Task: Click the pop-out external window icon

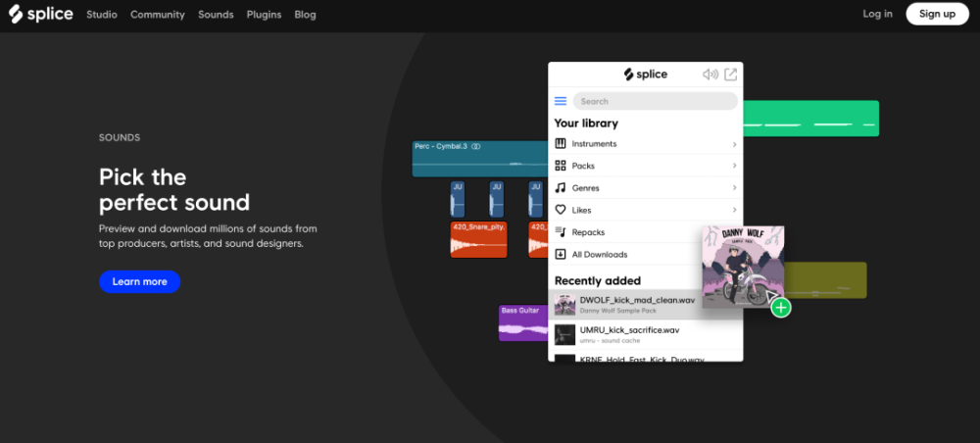Action: 731,74
